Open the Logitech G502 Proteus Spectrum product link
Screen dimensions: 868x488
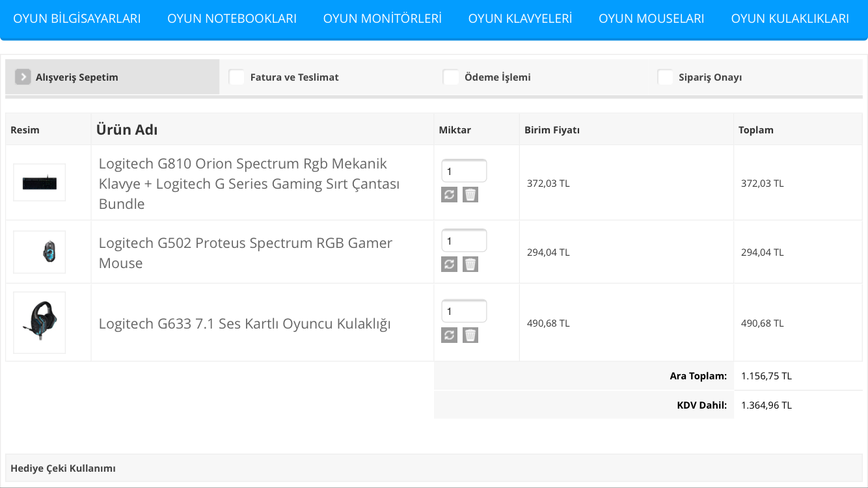(245, 253)
